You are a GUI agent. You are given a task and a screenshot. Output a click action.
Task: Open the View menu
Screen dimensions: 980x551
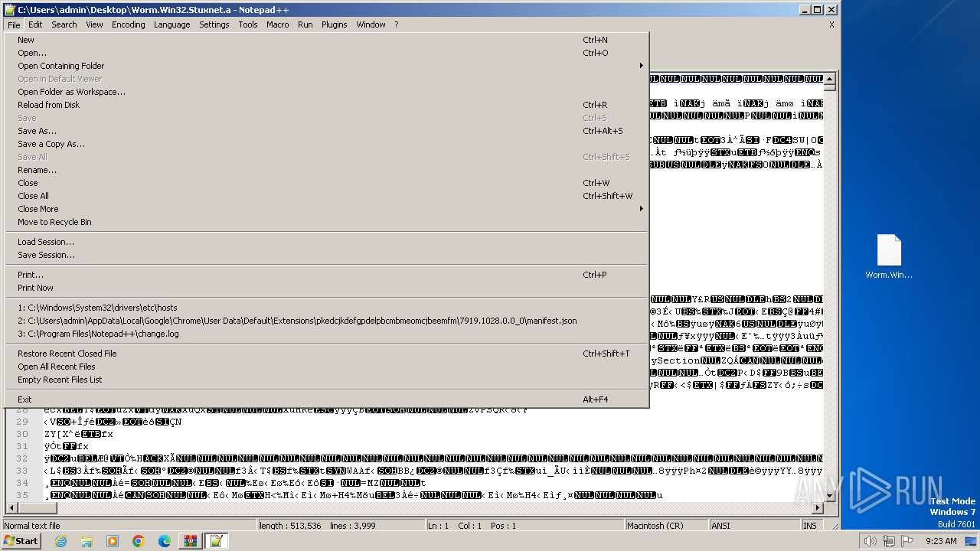(95, 24)
